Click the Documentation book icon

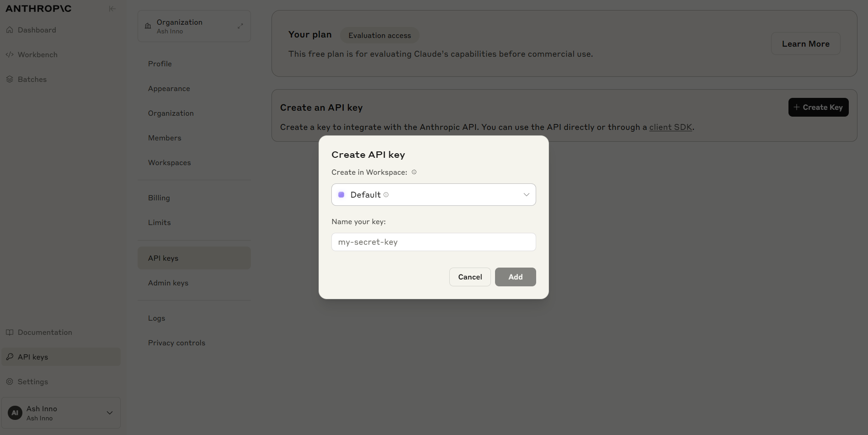point(10,332)
